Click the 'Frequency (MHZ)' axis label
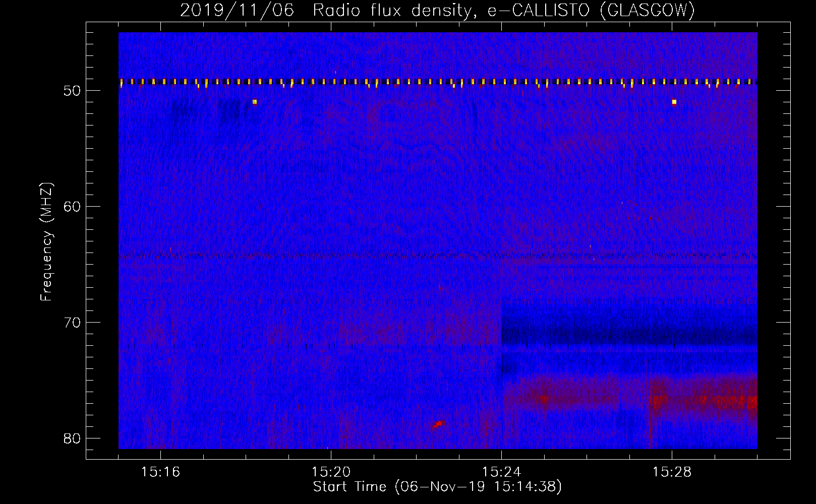This screenshot has height=504, width=816. pos(46,242)
